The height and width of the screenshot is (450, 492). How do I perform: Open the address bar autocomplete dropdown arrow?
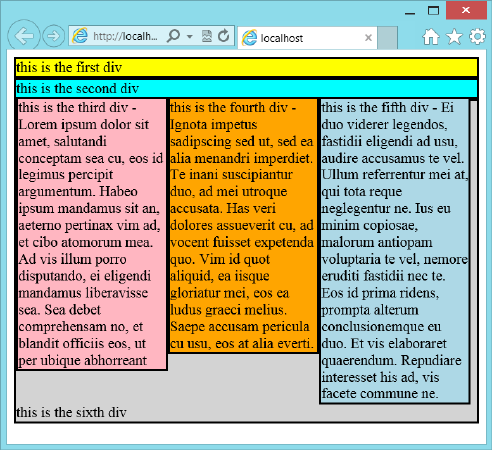coord(190,36)
